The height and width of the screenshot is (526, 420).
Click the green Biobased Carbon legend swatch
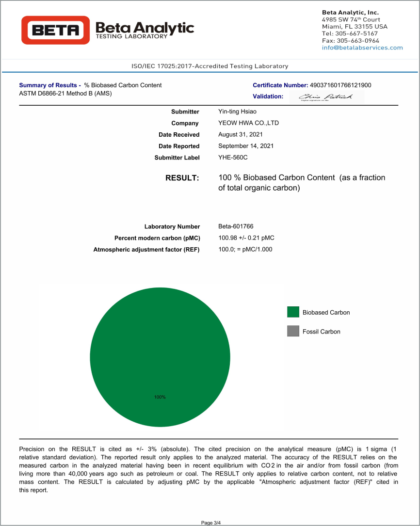point(293,312)
